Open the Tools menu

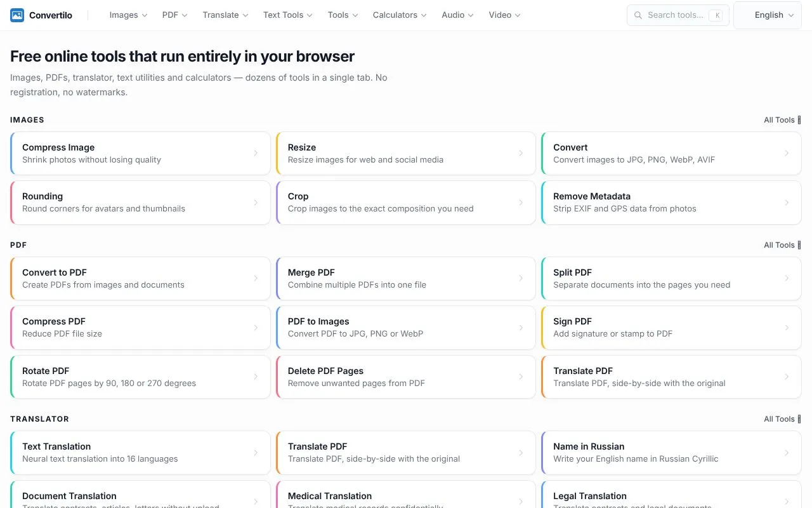tap(343, 15)
